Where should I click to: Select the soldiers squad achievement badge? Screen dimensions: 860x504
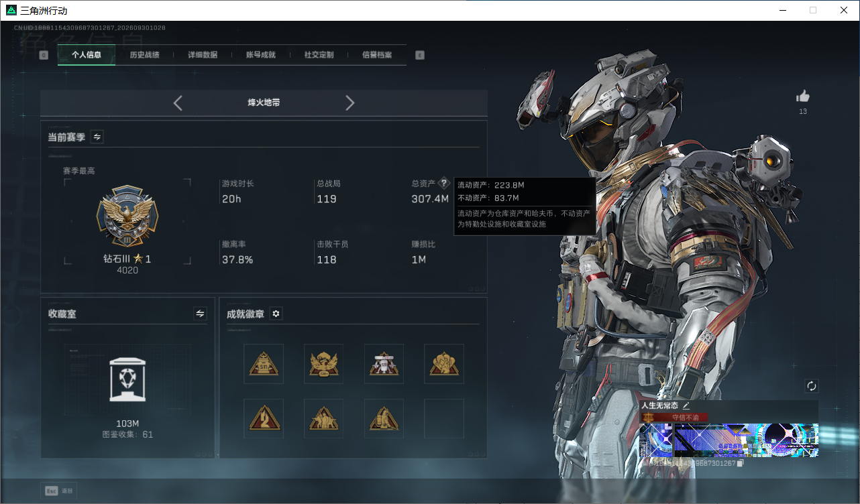(323, 419)
